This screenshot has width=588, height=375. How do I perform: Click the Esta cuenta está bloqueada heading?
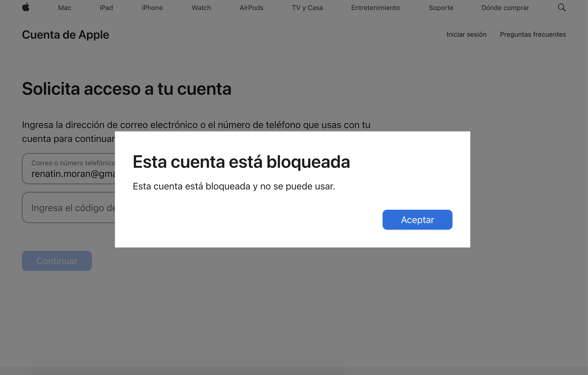241,162
